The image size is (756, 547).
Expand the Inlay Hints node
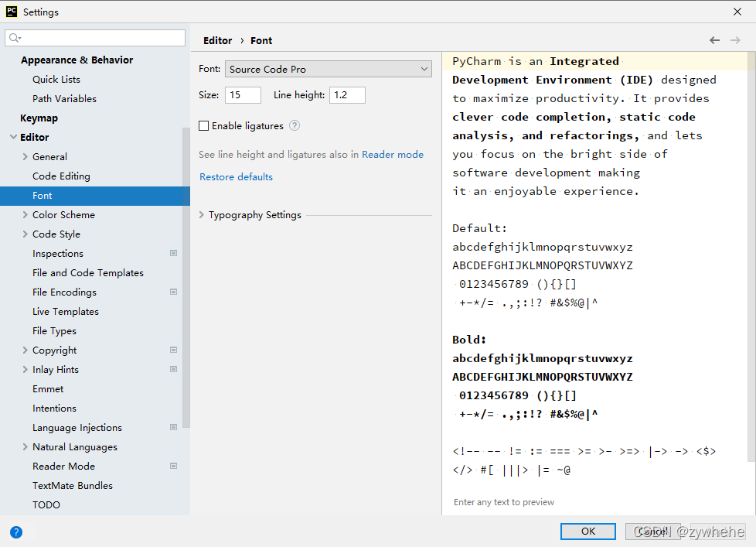(25, 370)
